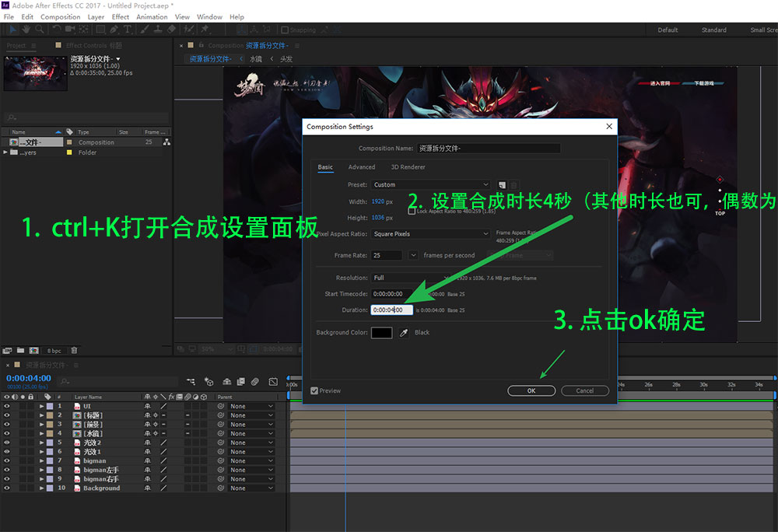Expand the ...yers folder in Project panel
This screenshot has height=532, width=778.
click(5, 152)
